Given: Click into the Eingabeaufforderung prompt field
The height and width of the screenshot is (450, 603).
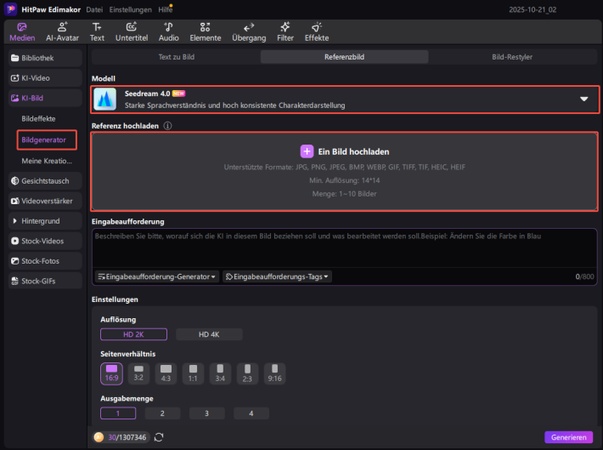Looking at the screenshot, I should [344, 248].
